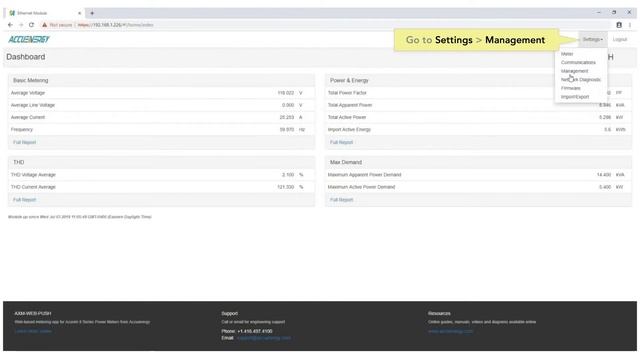640x360 pixels.
Task: Open Full Report under Max Demand
Action: point(341,200)
